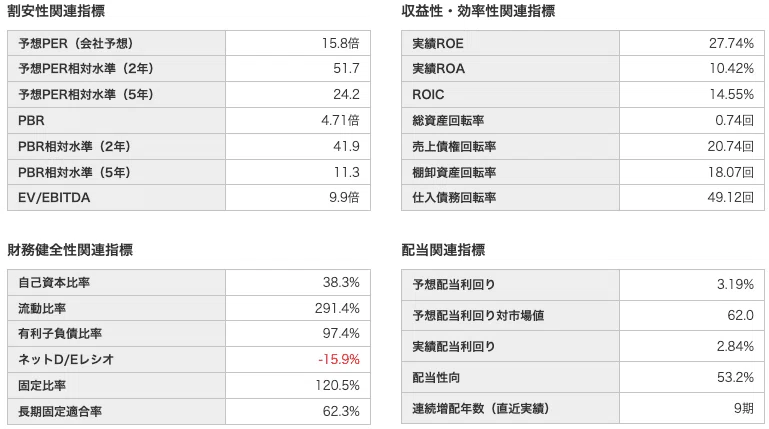Select the 財務健全性関連指標 section heading
769x429 pixels.
tap(70, 250)
